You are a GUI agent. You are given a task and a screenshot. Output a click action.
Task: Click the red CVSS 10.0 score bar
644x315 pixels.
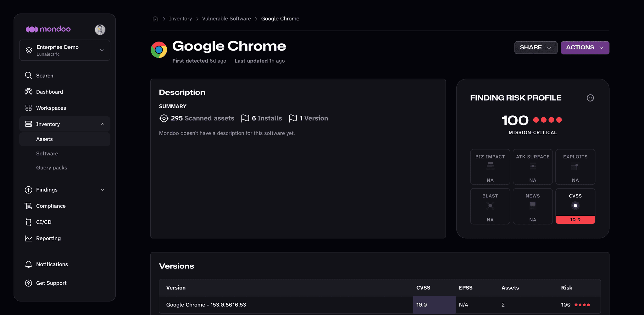point(575,220)
